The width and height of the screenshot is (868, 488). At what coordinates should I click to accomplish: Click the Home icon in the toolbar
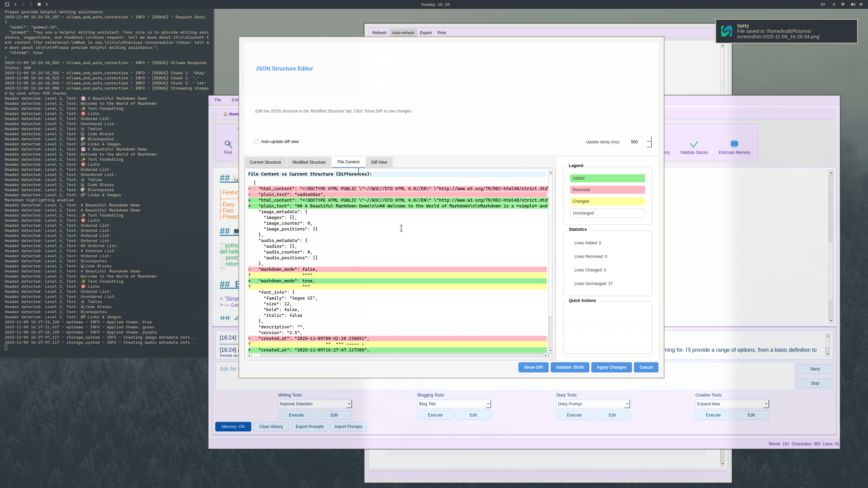(x=225, y=114)
